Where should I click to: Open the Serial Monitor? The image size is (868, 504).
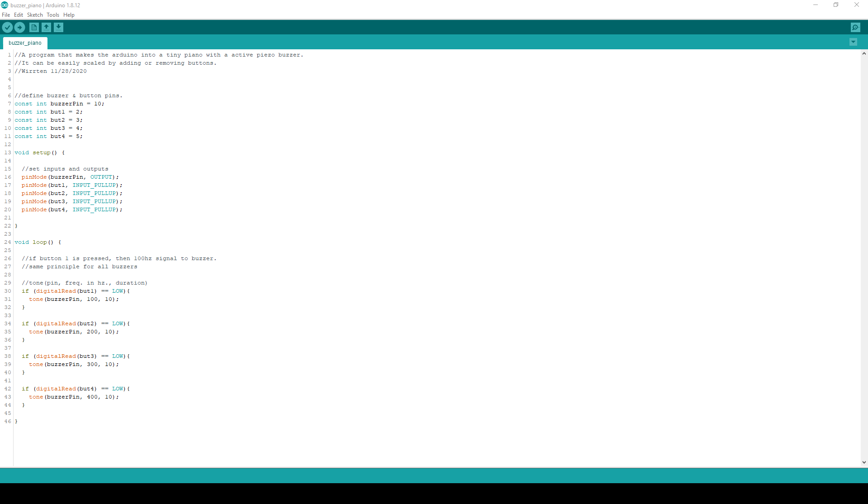855,28
